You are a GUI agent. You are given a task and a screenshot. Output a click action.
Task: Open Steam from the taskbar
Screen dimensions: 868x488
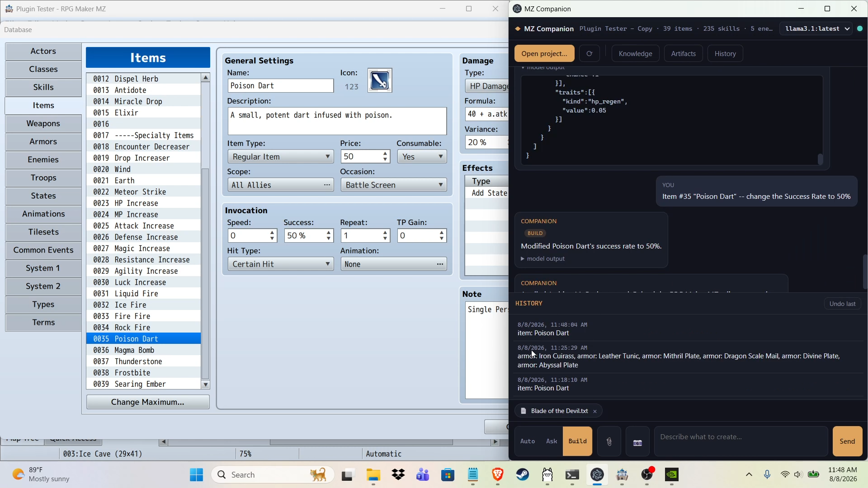(x=523, y=475)
